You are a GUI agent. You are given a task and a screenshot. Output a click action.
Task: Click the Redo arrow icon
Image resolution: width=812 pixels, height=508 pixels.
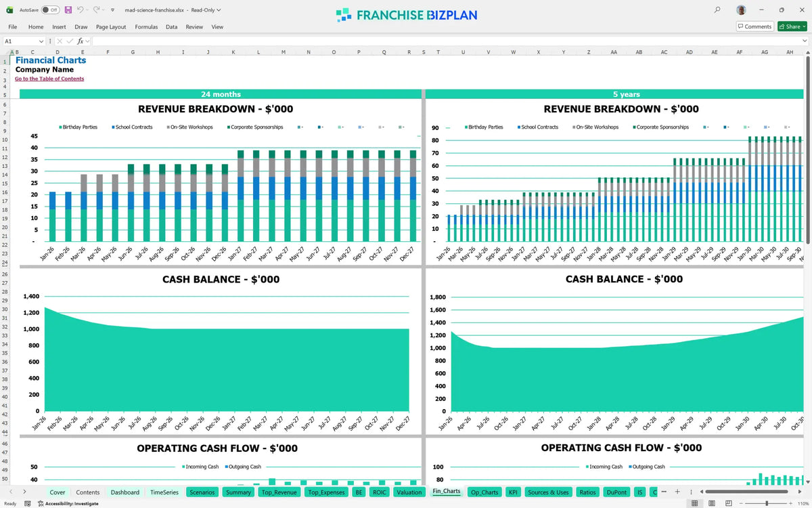[96, 10]
